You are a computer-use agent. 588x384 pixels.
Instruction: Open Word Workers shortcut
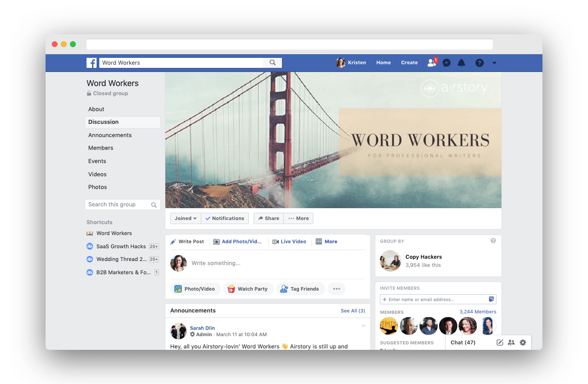click(x=114, y=233)
